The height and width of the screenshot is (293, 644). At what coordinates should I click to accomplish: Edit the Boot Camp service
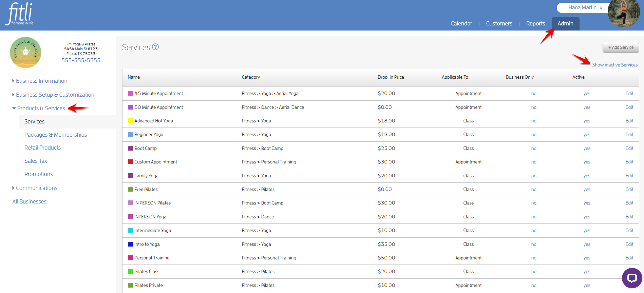click(629, 148)
